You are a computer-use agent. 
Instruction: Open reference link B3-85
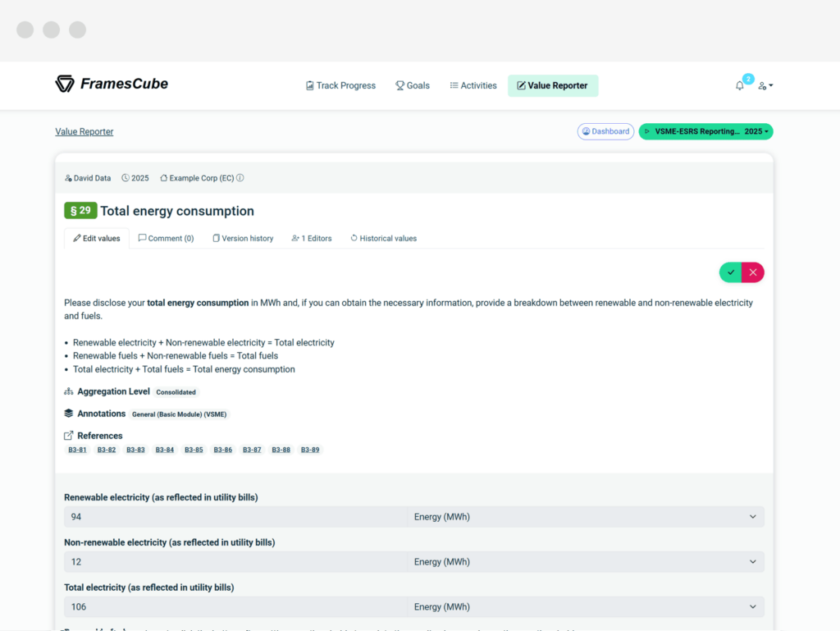pos(194,450)
